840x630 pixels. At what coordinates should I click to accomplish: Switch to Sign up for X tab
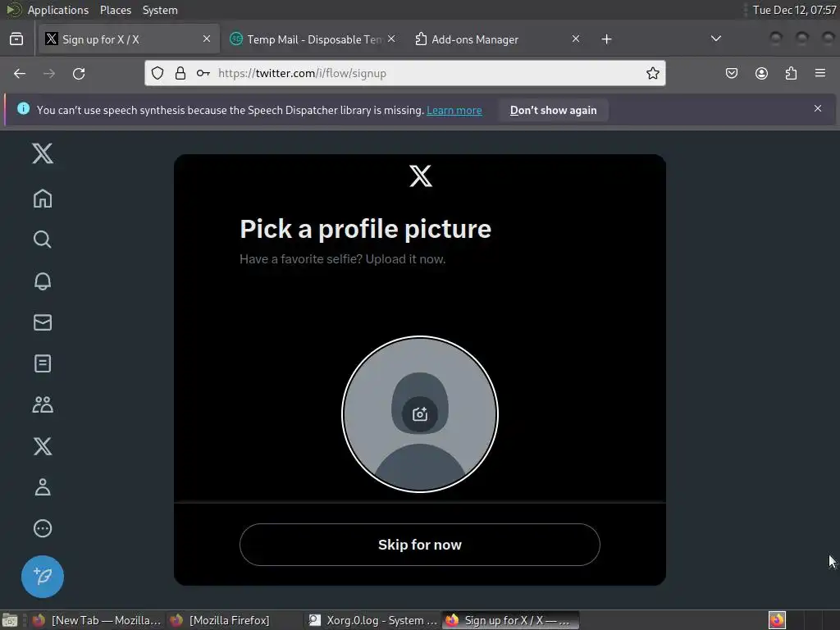[x=129, y=39]
